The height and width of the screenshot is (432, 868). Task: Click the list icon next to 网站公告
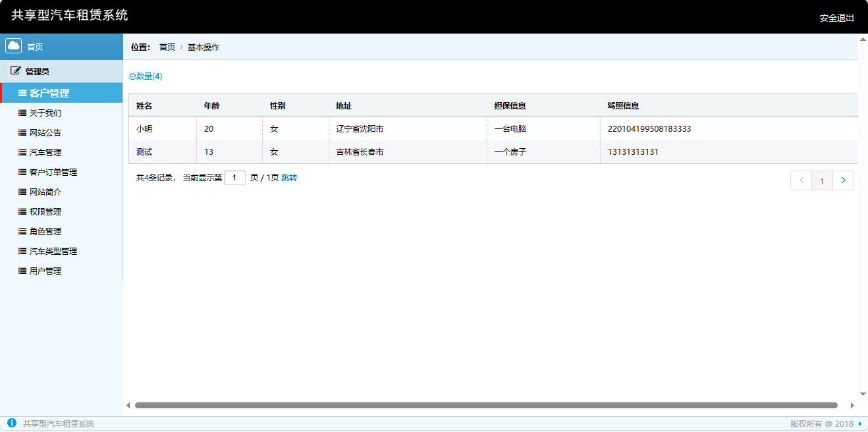pyautogui.click(x=22, y=132)
